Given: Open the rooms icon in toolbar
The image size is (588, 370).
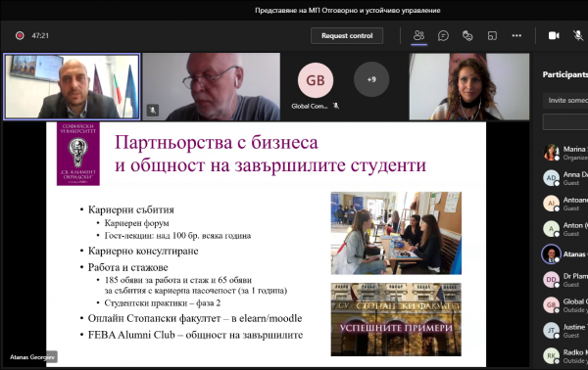Looking at the screenshot, I should click(x=492, y=35).
